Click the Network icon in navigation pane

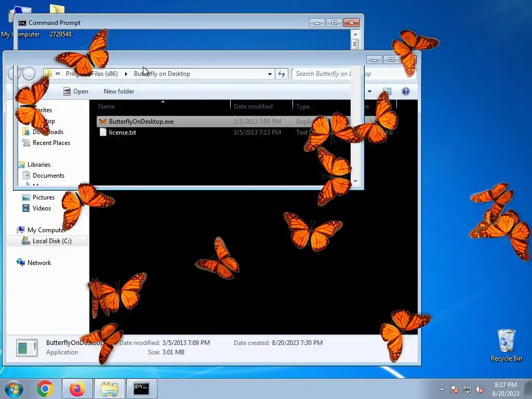(21, 262)
